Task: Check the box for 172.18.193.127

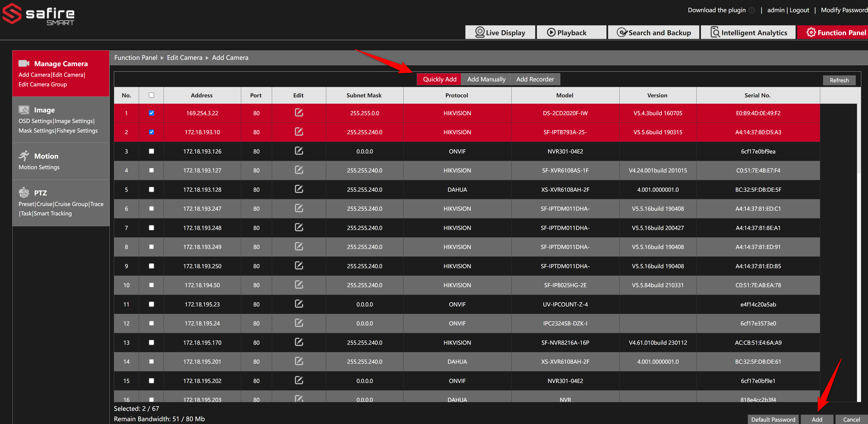Action: tap(151, 170)
